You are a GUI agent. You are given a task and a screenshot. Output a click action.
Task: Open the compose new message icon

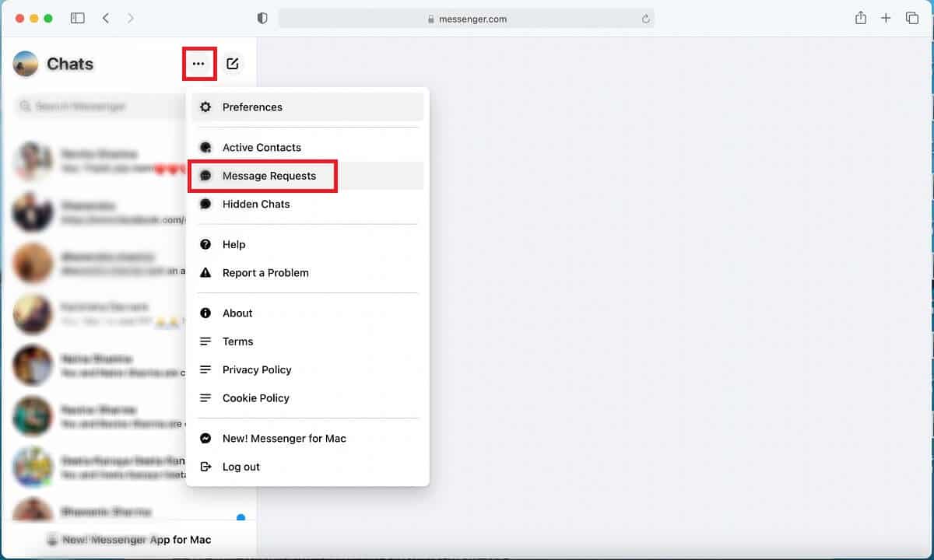pyautogui.click(x=231, y=64)
